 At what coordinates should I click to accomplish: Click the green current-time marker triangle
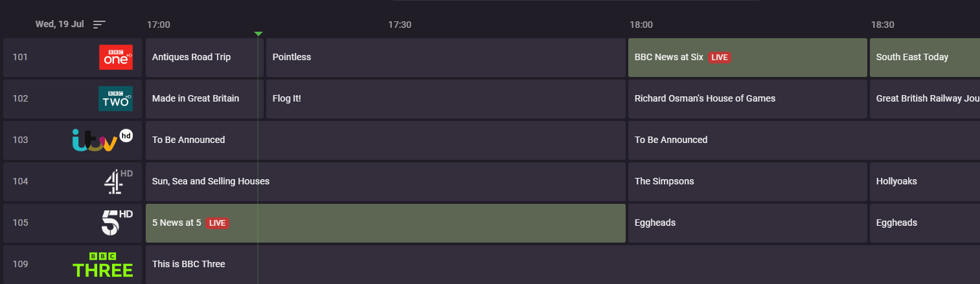pos(258,34)
